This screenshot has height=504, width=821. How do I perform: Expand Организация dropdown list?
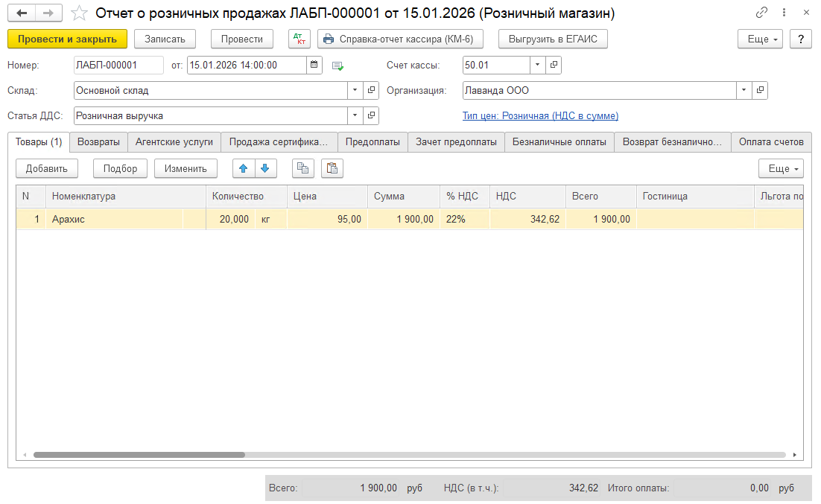point(744,90)
